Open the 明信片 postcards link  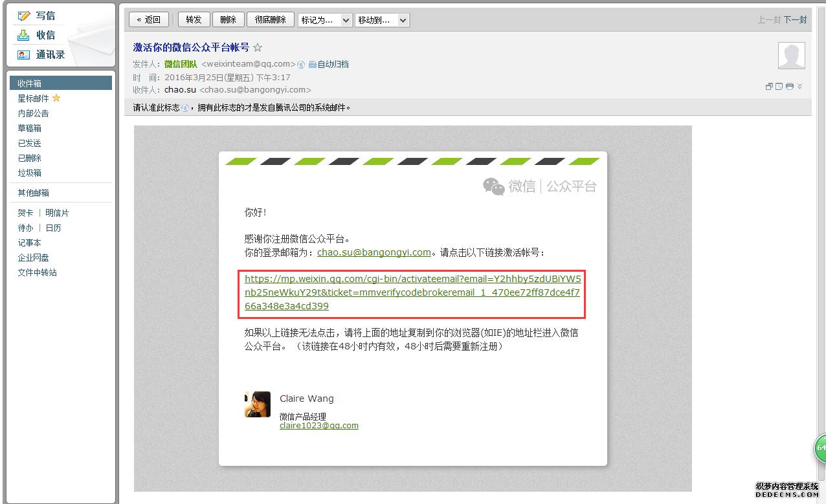pos(57,213)
